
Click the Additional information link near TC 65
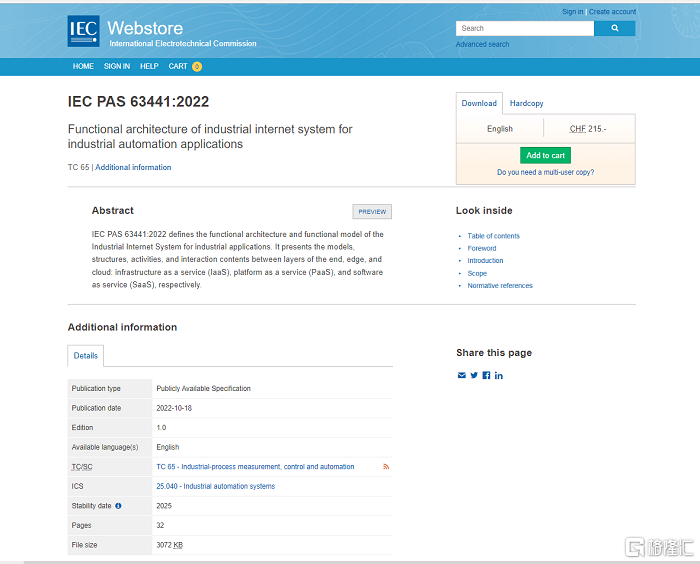click(133, 167)
